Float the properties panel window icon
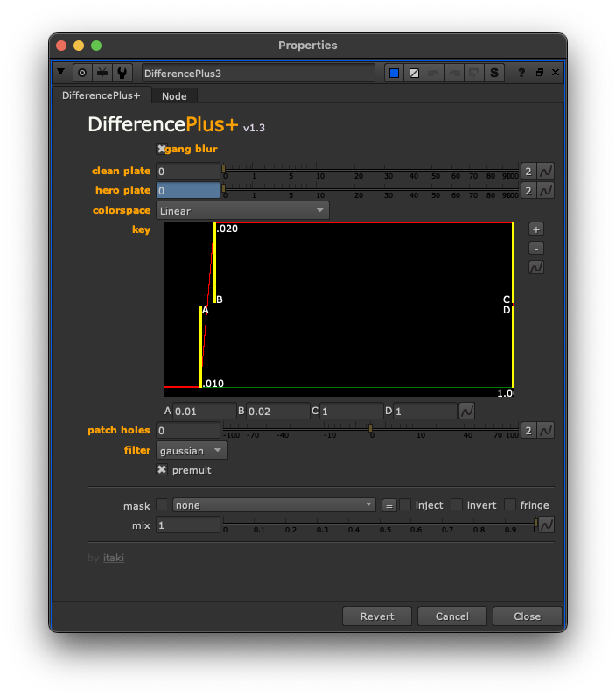The image size is (616, 697). point(539,73)
